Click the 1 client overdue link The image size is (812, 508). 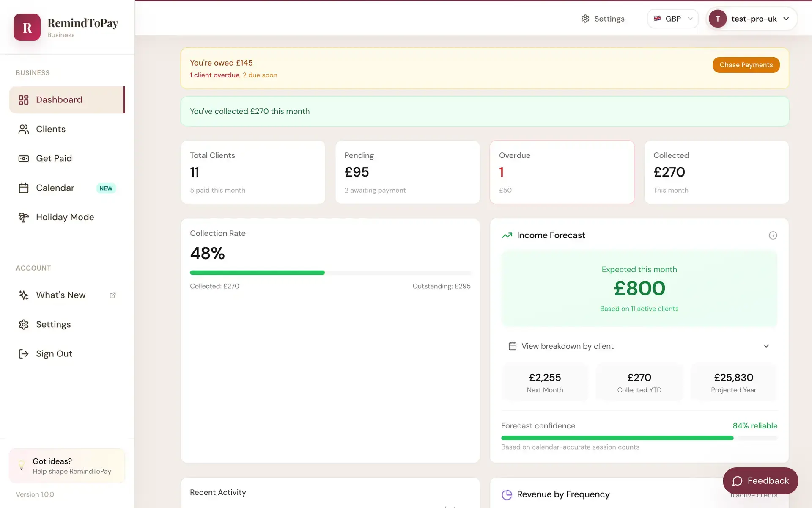214,75
